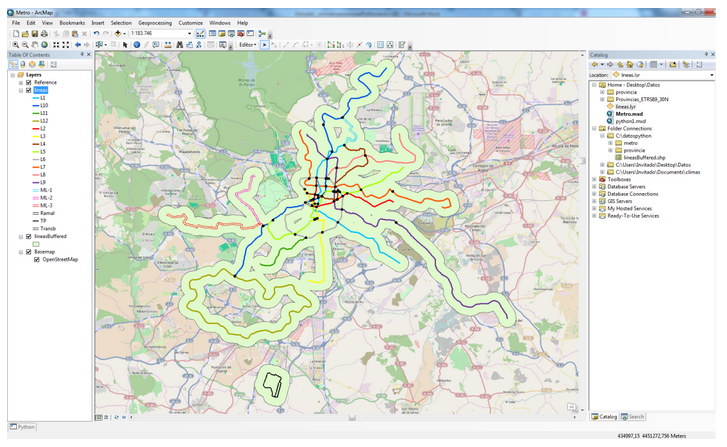Open the Selection menu
The width and height of the screenshot is (727, 447).
121,23
